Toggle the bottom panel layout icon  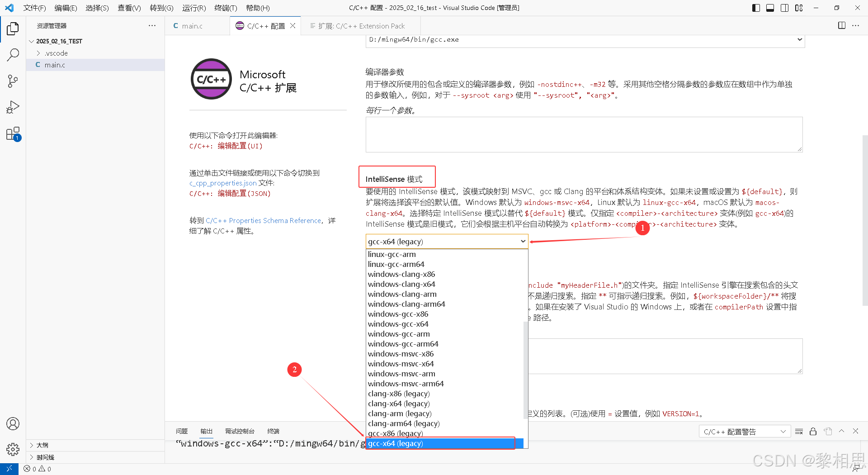click(770, 8)
